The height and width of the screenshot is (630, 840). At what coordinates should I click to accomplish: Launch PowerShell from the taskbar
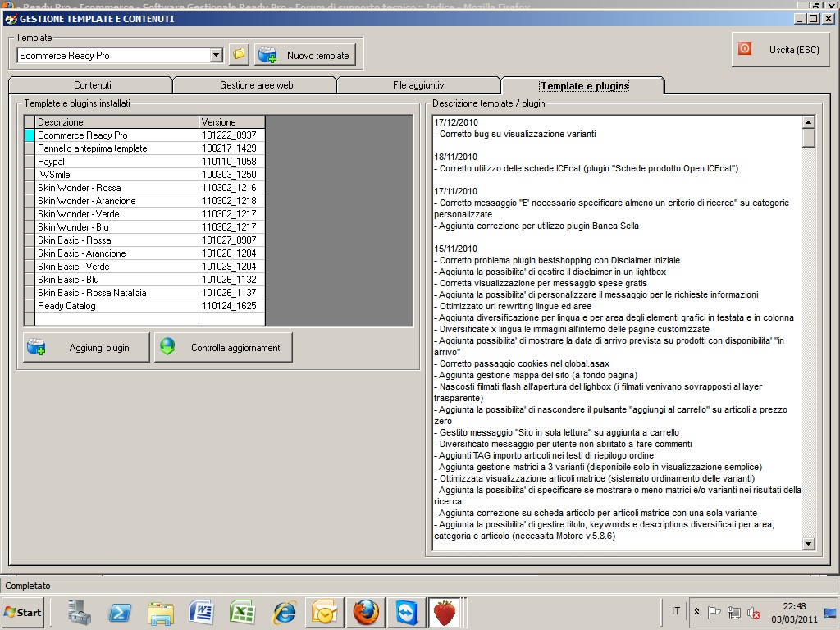(x=120, y=612)
